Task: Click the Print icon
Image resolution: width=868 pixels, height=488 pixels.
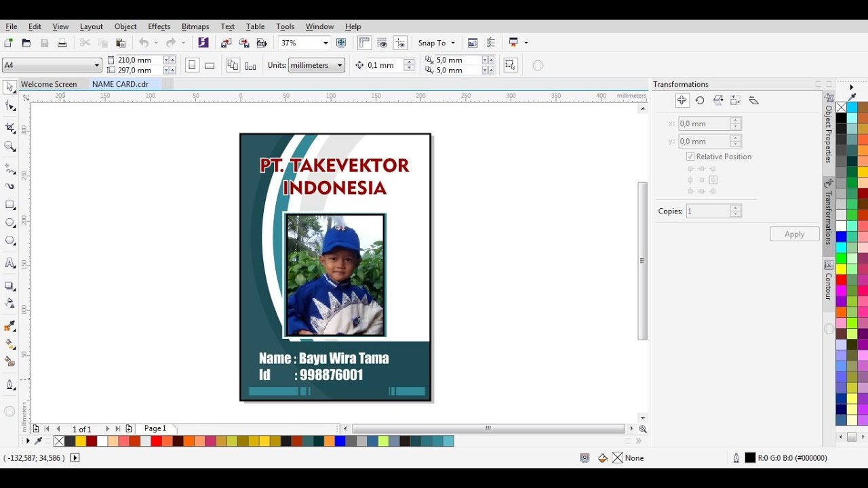Action: (62, 43)
